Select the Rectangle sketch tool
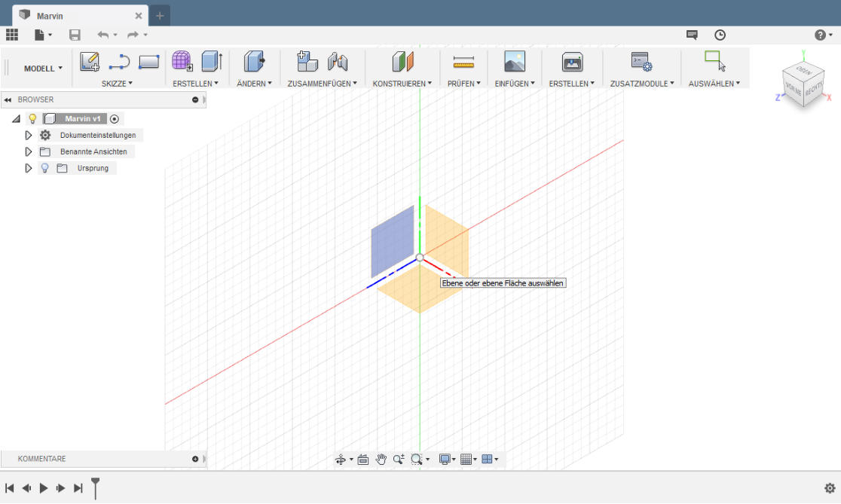The width and height of the screenshot is (841, 504). coord(148,62)
